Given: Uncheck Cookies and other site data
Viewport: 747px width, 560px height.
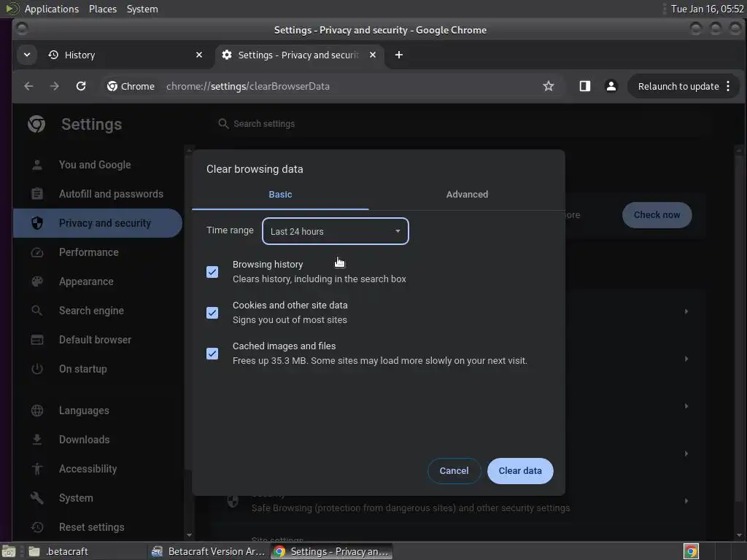Looking at the screenshot, I should tap(212, 313).
